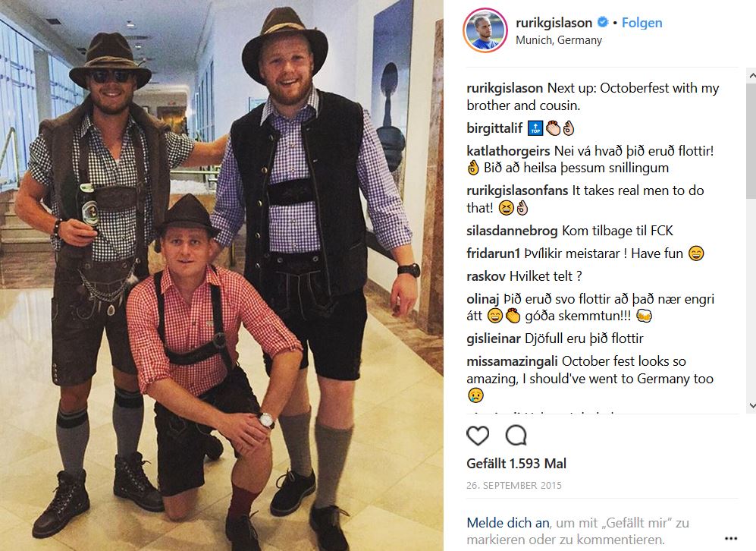Visit katlathorgeirs' profile
Viewport: 756px width, 551px height.
(508, 151)
